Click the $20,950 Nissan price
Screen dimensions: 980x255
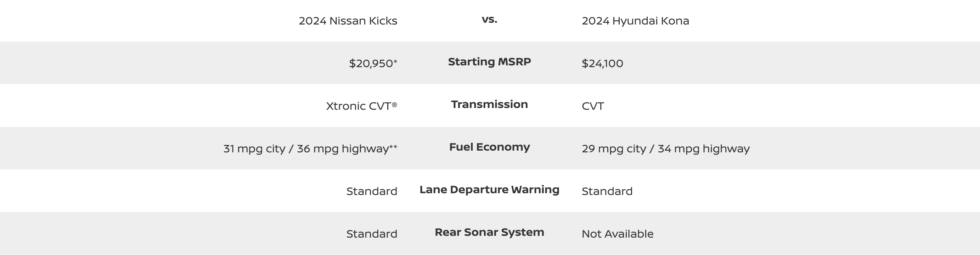click(x=371, y=63)
